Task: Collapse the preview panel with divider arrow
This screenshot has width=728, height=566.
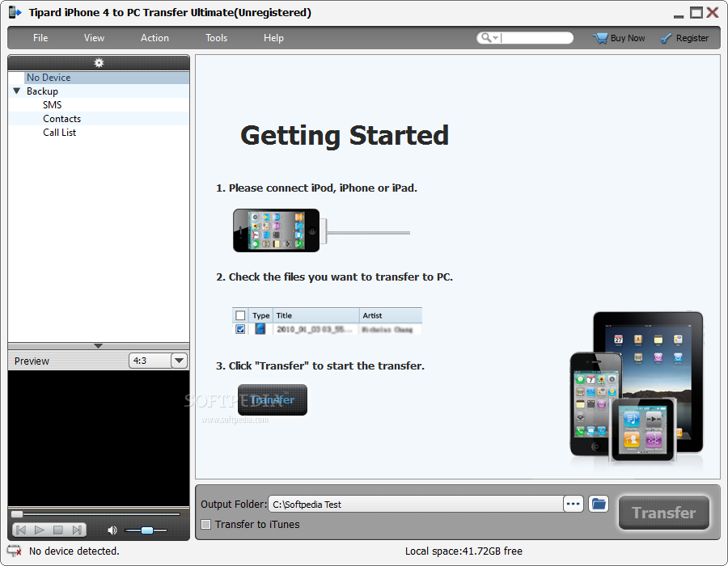Action: tap(98, 346)
